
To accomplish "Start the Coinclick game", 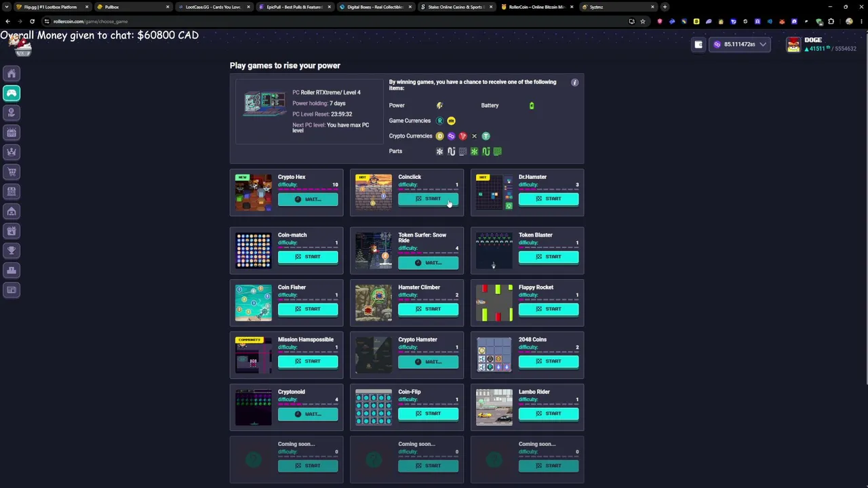I will pyautogui.click(x=428, y=199).
